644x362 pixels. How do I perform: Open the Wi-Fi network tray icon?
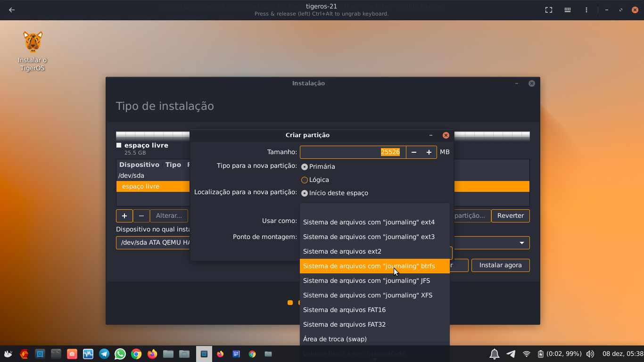click(527, 354)
